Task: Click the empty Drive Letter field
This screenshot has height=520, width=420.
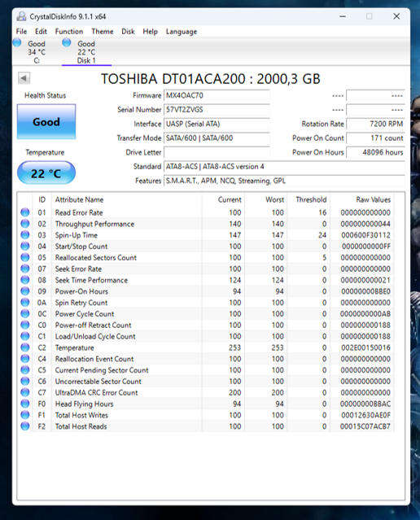Action: [217, 152]
